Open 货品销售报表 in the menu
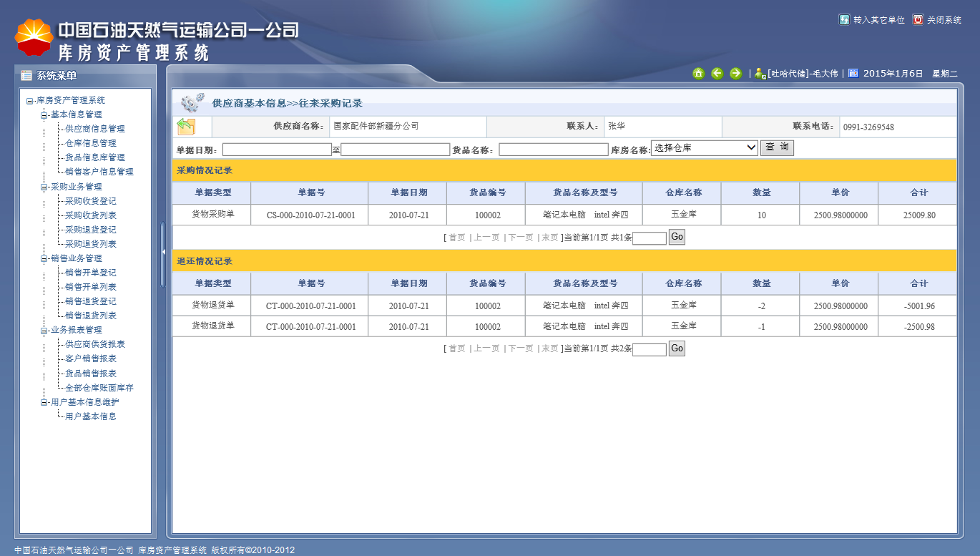Screen dimensions: 980x556 (x=91, y=374)
